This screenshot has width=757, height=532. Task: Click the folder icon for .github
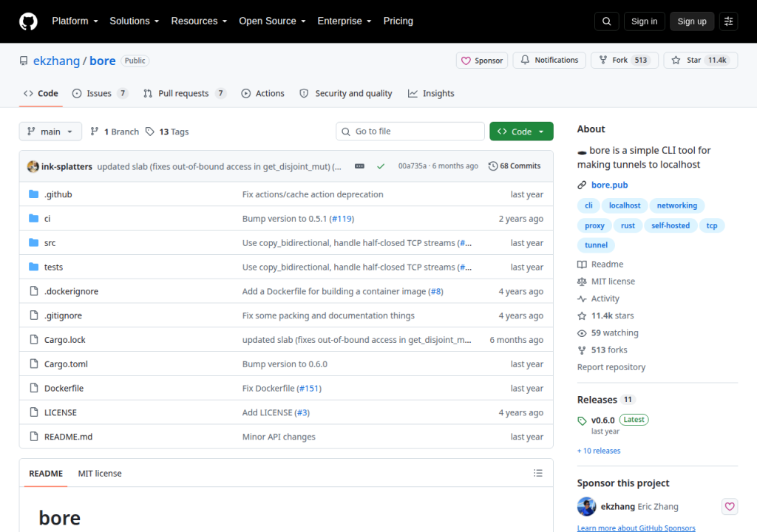point(34,194)
